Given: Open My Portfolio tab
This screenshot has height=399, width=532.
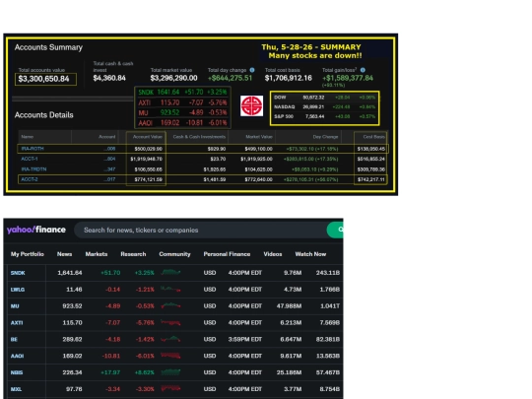Looking at the screenshot, I should [28, 254].
